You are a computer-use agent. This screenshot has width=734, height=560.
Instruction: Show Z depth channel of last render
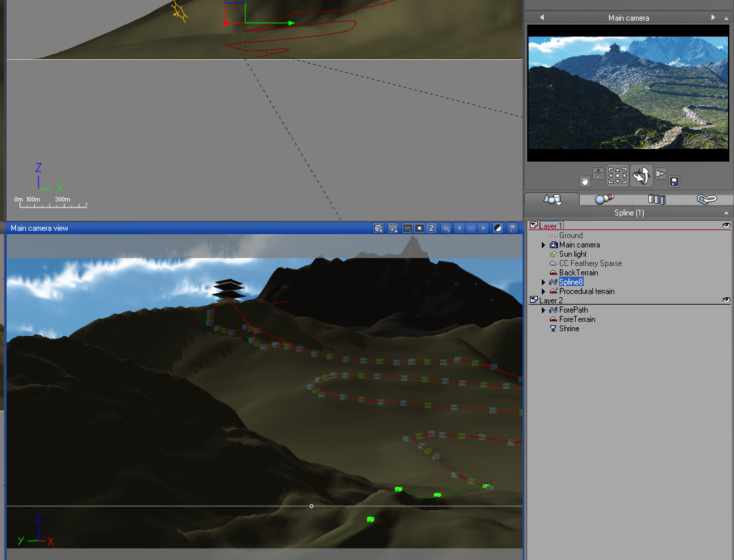tap(431, 228)
